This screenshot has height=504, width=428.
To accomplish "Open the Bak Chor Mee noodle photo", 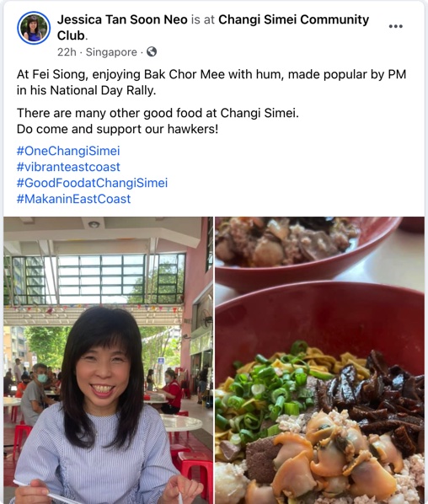I will (319, 361).
